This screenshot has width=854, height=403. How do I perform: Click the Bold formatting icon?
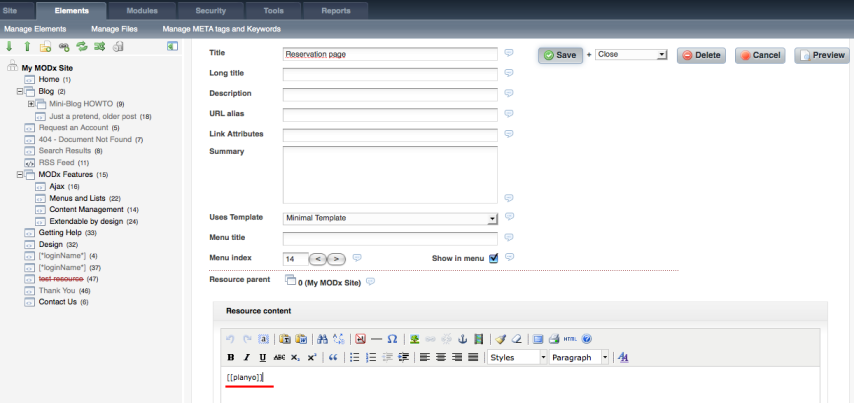click(x=231, y=357)
